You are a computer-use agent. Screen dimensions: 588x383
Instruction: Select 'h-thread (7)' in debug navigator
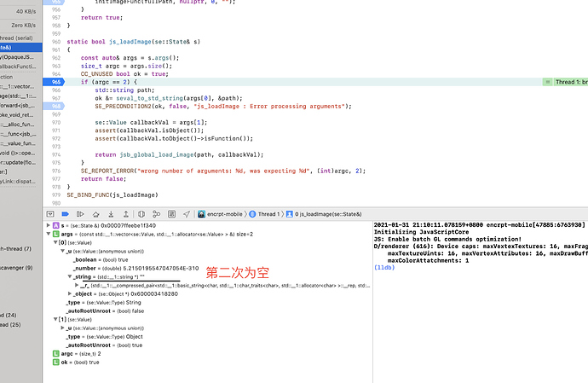tap(15, 248)
